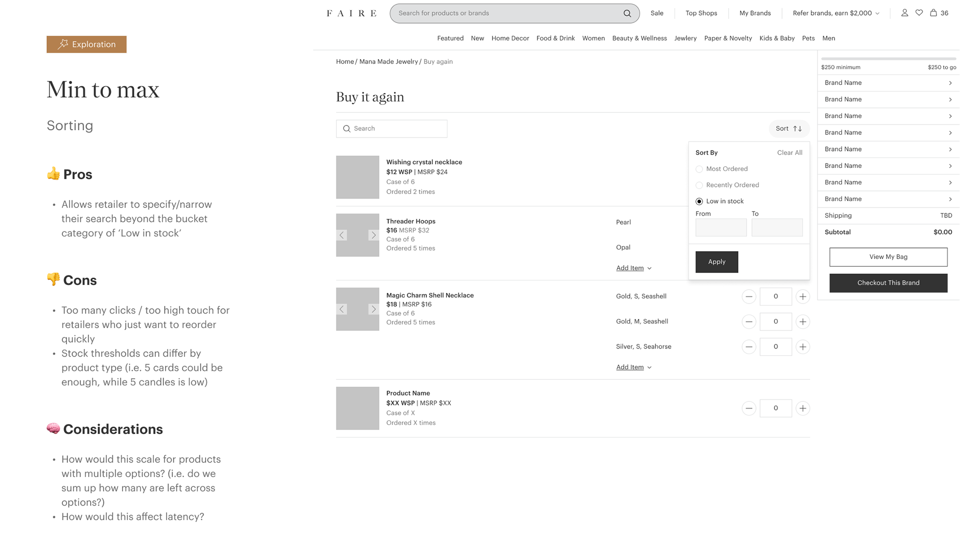Click quantity field for Gold, S, Seashell
This screenshot has width=960, height=560.
[x=775, y=296]
